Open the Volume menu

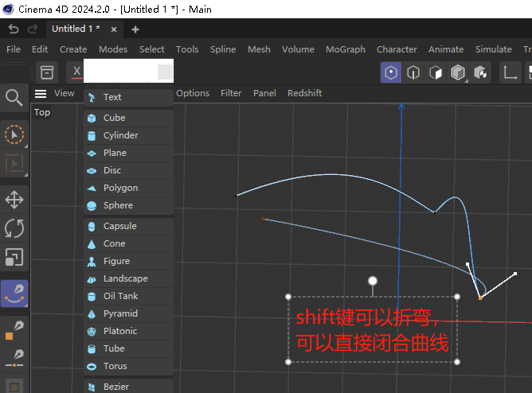(x=298, y=49)
